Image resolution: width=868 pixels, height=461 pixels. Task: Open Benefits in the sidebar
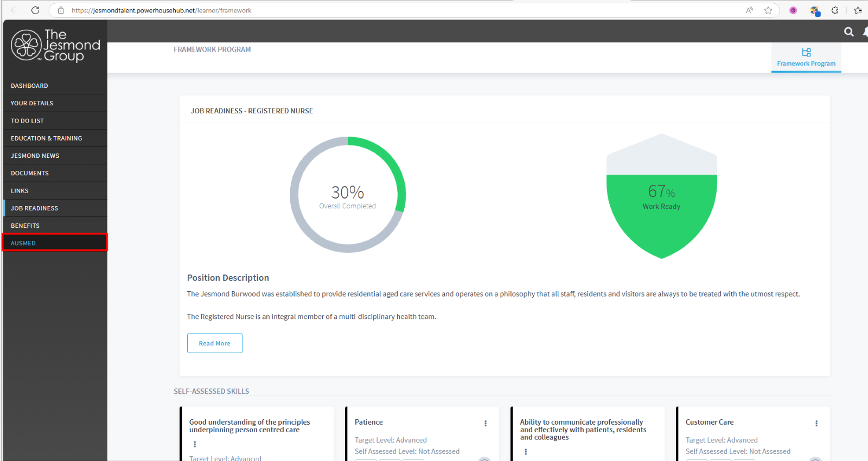[x=55, y=226]
